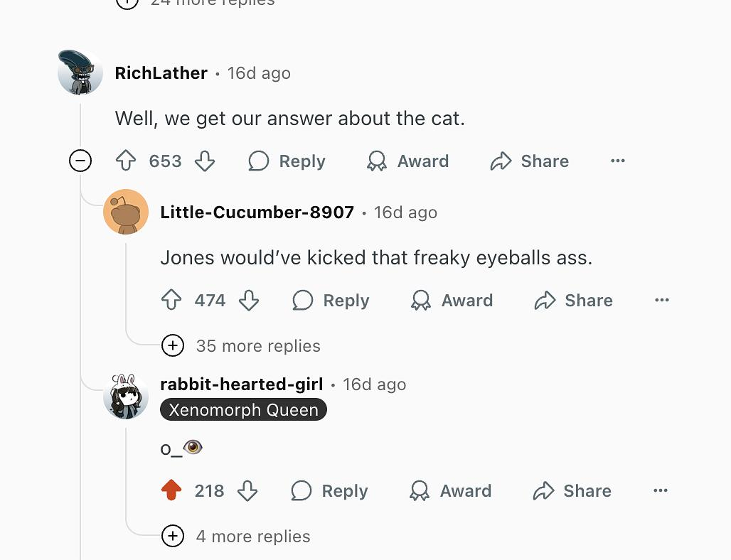
Task: Remove upvote on rabbit-hearted-girl's comment
Action: 171,491
